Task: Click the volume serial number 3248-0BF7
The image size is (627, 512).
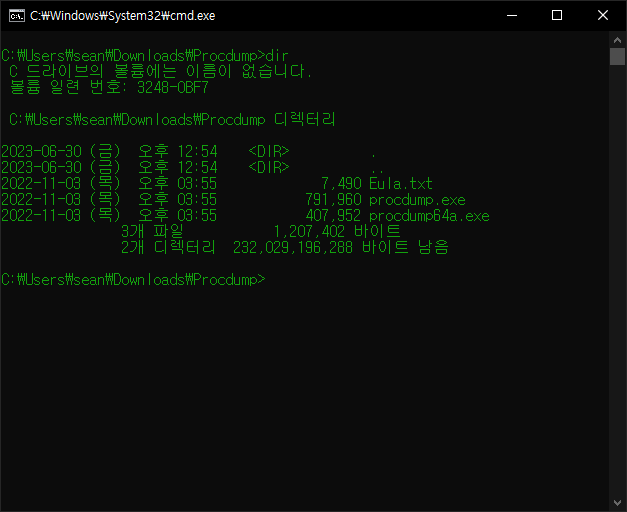Action: point(173,88)
